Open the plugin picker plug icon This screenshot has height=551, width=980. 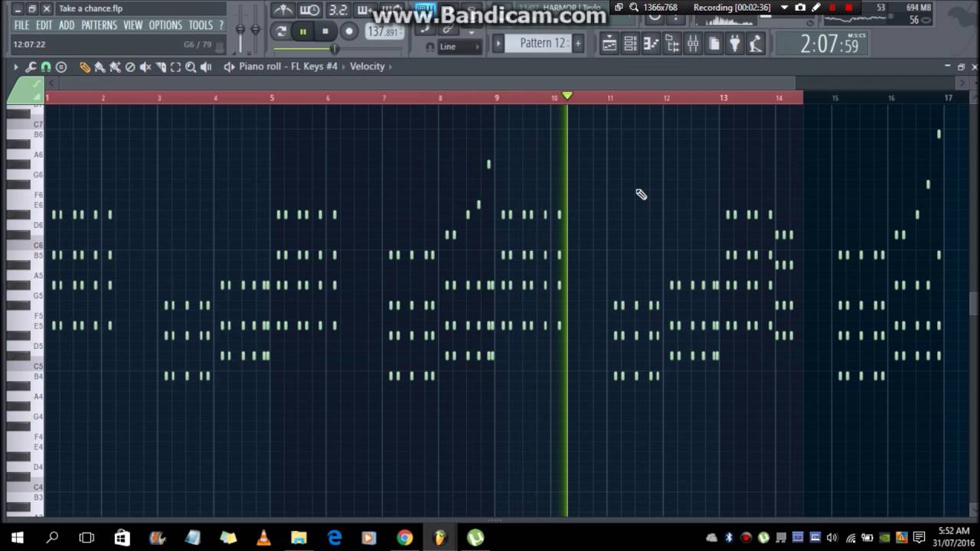click(735, 44)
